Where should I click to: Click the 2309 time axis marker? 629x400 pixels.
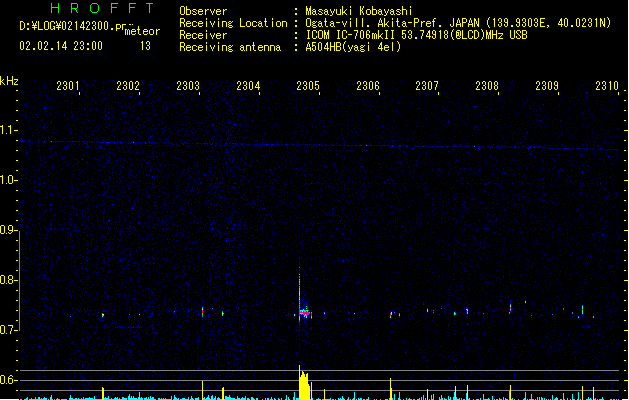pos(547,86)
